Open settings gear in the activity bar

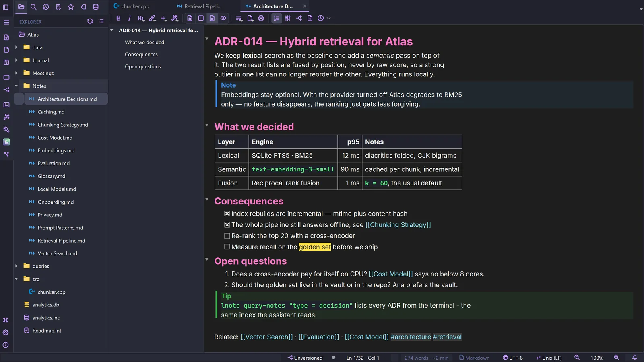point(6,333)
